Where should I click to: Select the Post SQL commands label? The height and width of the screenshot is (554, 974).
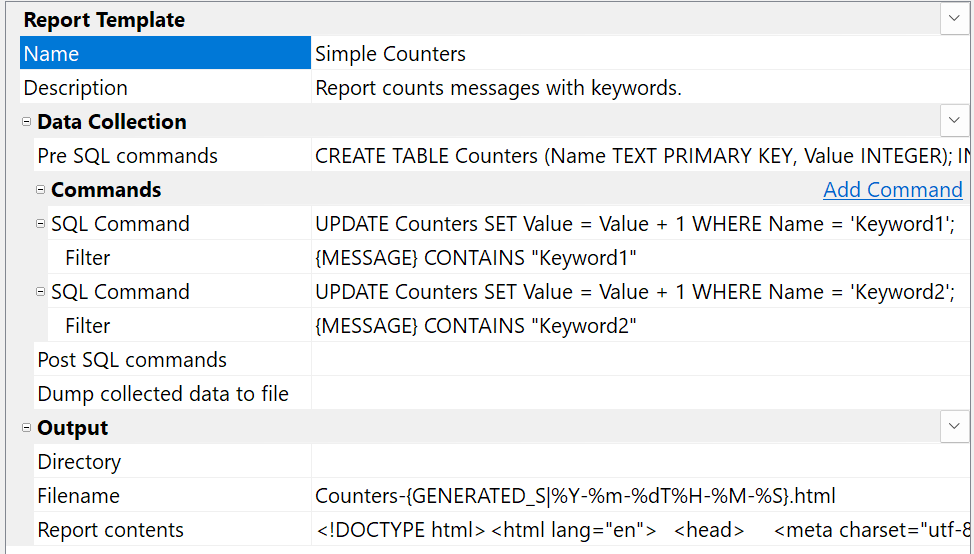tap(132, 360)
